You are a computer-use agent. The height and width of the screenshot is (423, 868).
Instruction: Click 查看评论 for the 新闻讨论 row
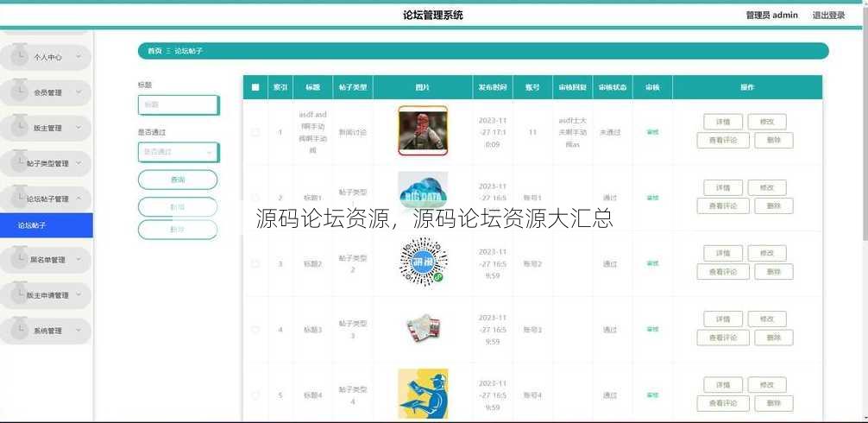coord(723,140)
